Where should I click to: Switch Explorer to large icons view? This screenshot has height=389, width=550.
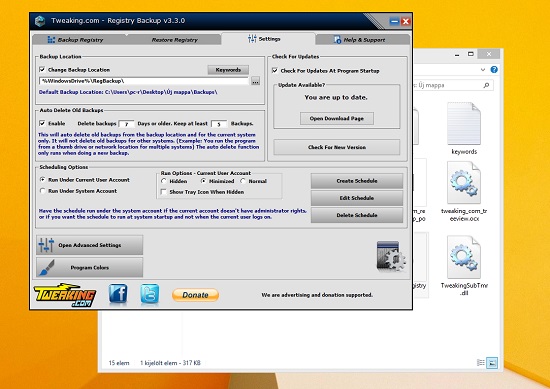tap(492, 363)
